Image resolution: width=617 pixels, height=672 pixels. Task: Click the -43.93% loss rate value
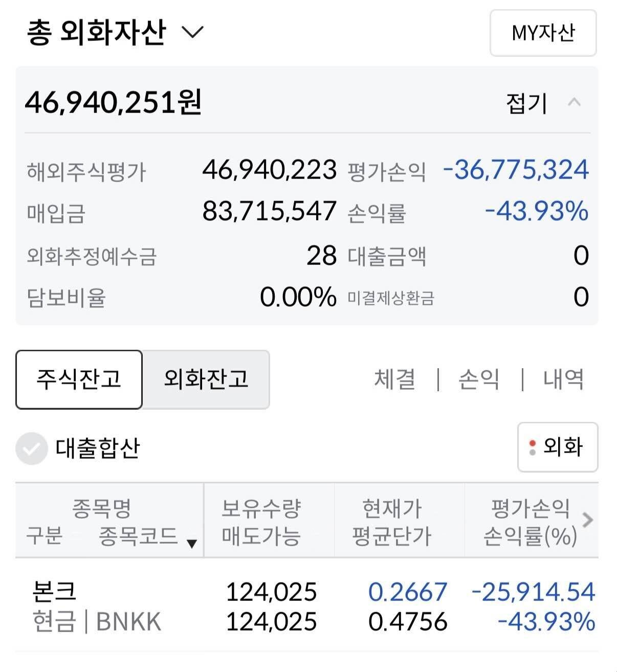(536, 213)
